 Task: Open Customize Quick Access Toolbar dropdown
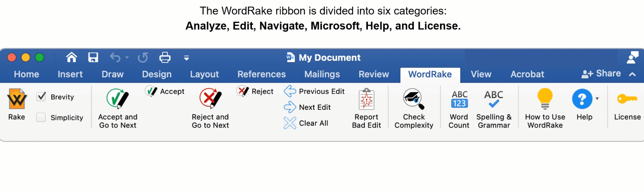186,58
